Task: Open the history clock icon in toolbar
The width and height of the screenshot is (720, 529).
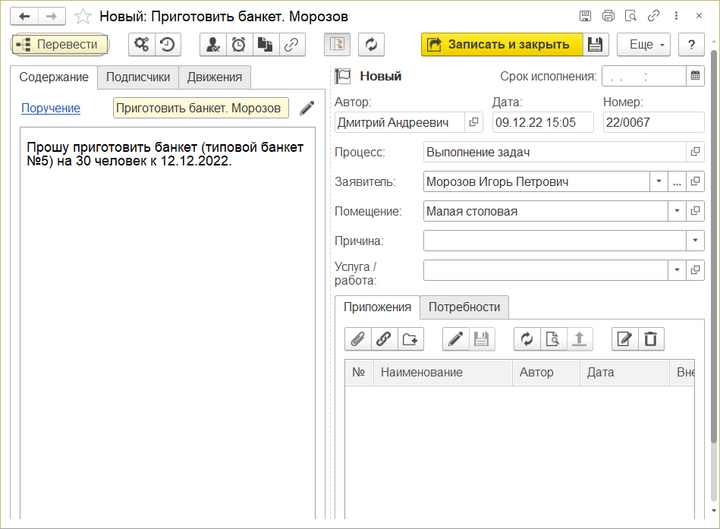Action: 168,45
